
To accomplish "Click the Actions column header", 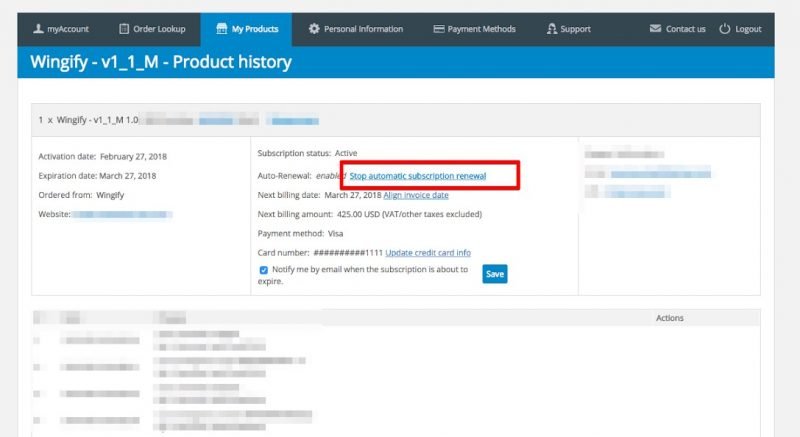I will click(669, 318).
